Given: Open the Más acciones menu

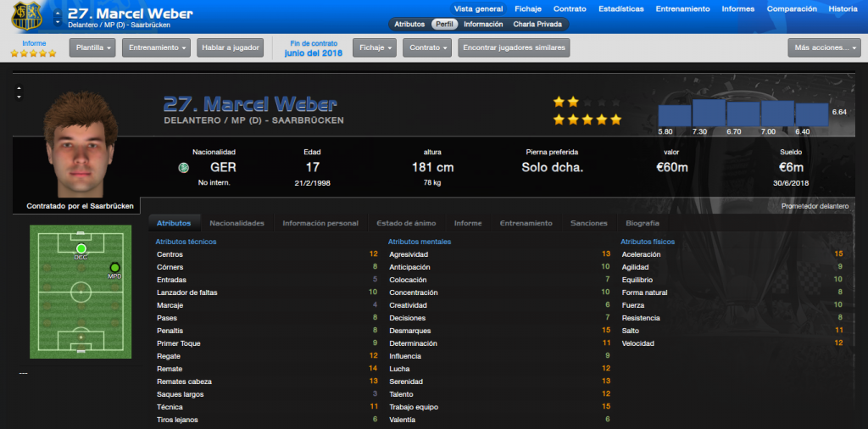Looking at the screenshot, I should point(824,47).
